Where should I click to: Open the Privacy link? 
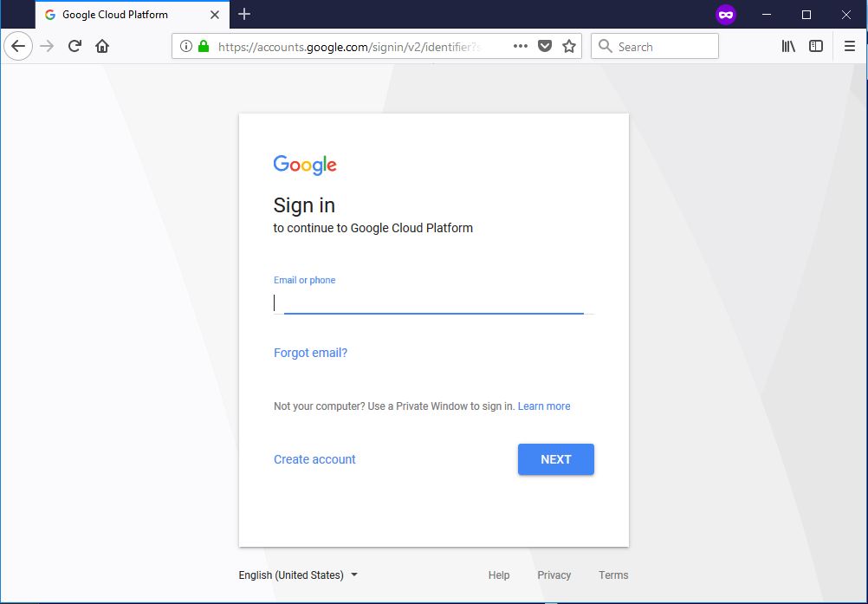554,575
